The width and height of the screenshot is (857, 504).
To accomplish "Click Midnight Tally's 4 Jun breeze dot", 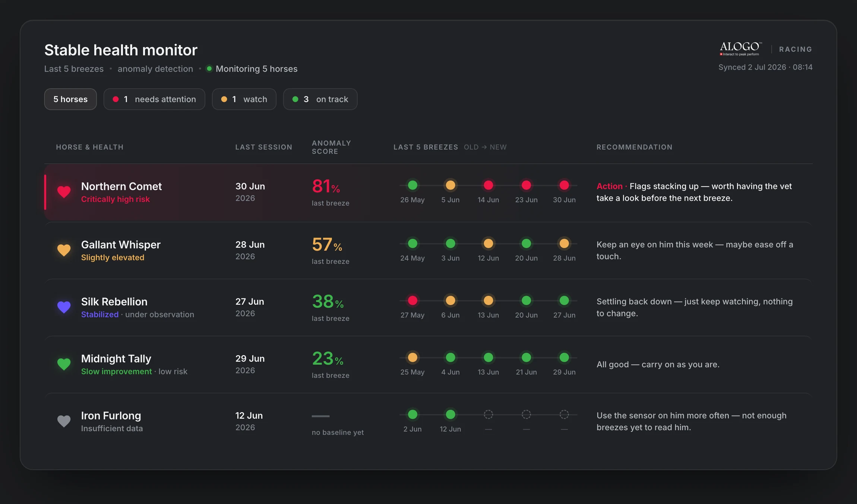I will click(x=450, y=358).
